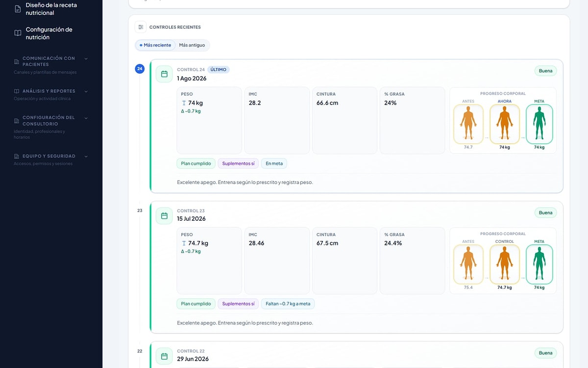
Task: Click calendar icon on Control 23 card
Action: [x=164, y=216]
